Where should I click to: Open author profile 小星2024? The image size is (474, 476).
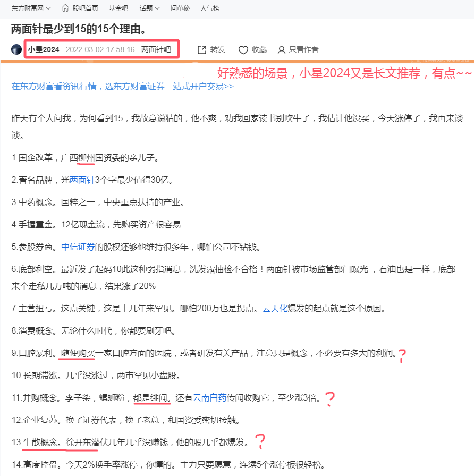click(x=44, y=49)
